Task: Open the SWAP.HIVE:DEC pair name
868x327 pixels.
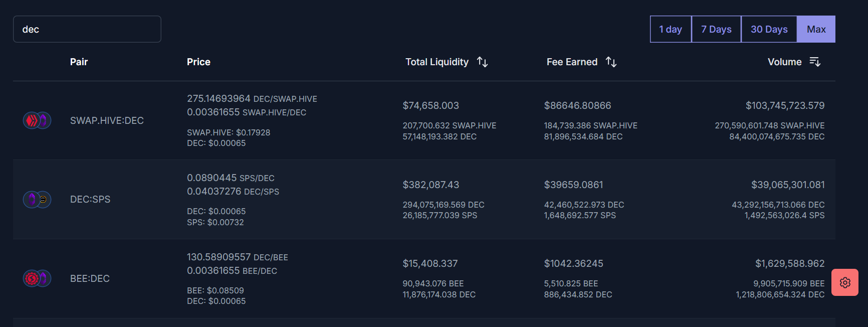Action: click(x=107, y=120)
